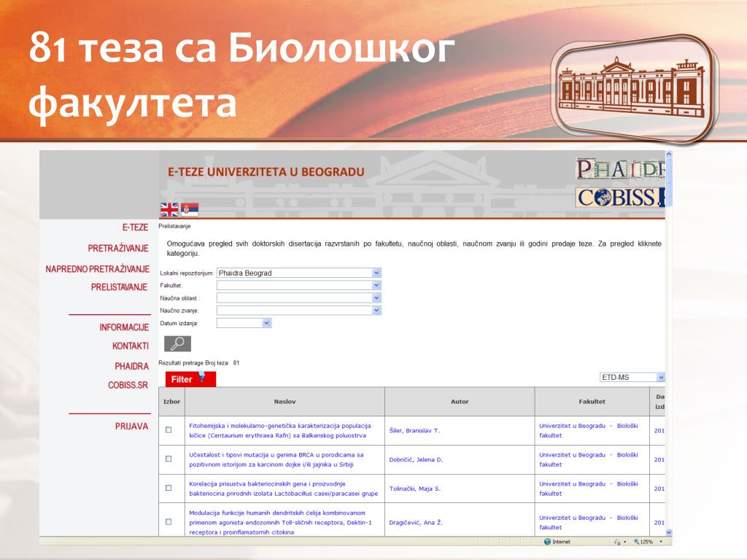Click Biološki fakultet link in Tolinački row
Image resolution: width=747 pixels, height=560 pixels.
[x=589, y=489]
